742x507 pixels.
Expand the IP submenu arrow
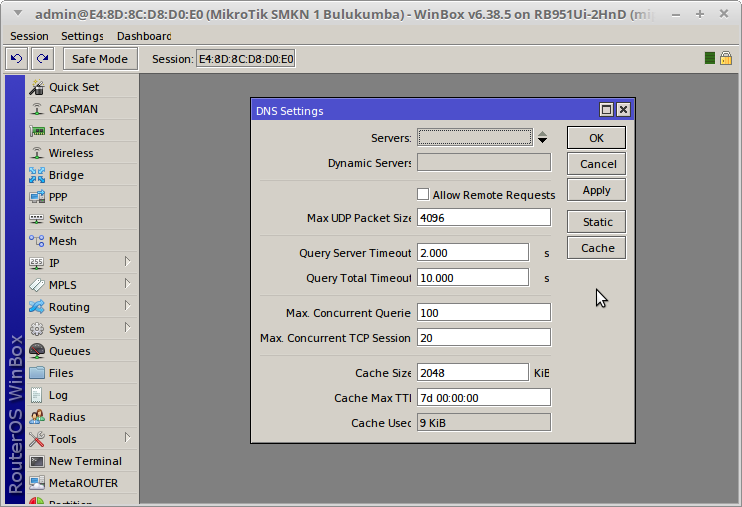coord(127,261)
